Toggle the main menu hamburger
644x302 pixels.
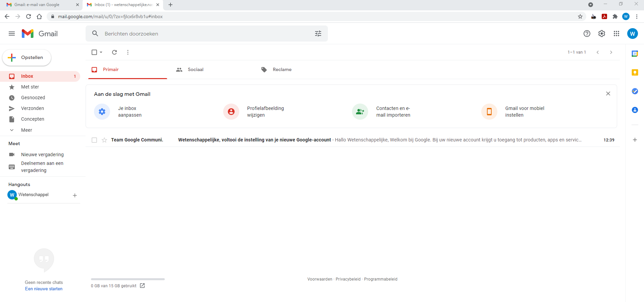pos(12,34)
